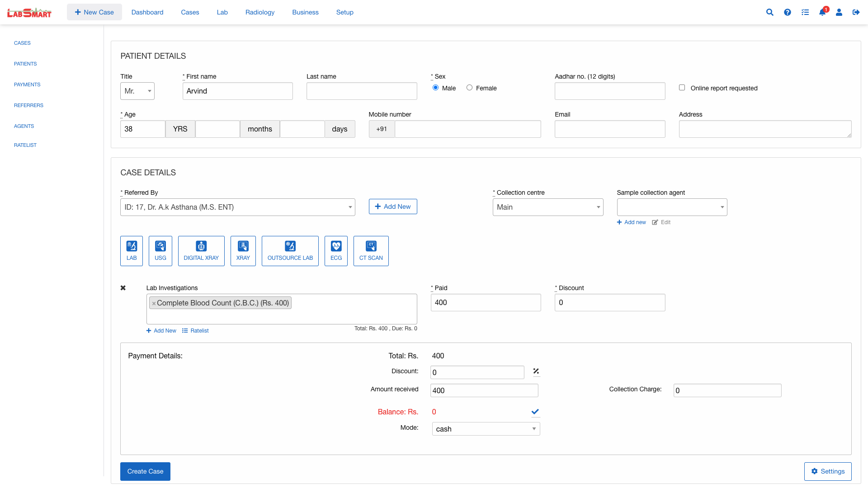Expand the Collection centre dropdown
The image size is (868, 488).
(x=547, y=207)
